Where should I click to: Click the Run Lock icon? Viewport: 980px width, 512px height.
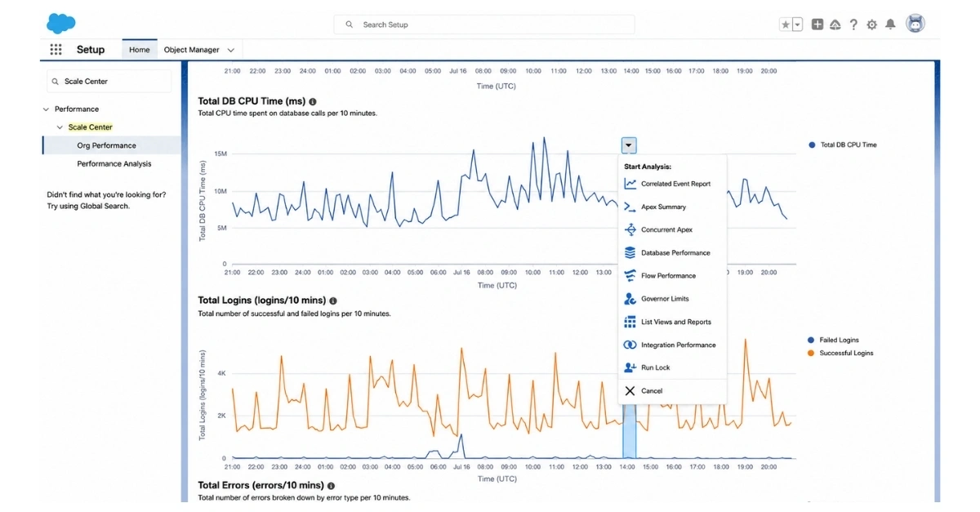630,367
